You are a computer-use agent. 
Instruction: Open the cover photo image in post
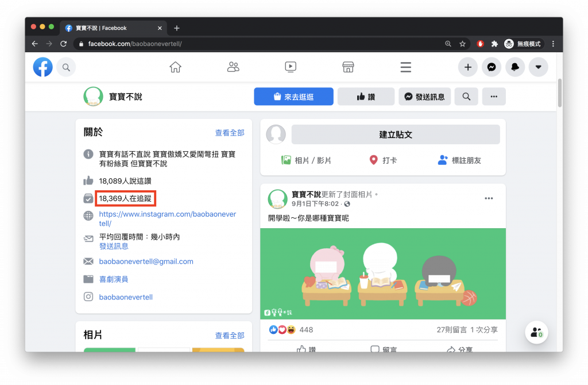(383, 274)
